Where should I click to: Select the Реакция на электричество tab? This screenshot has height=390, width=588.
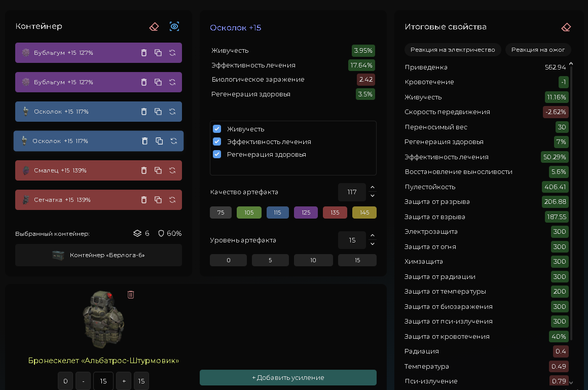click(x=452, y=50)
